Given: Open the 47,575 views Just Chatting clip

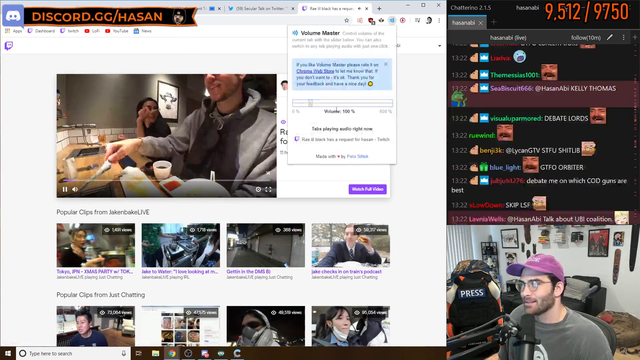Looking at the screenshot, I should 180,326.
